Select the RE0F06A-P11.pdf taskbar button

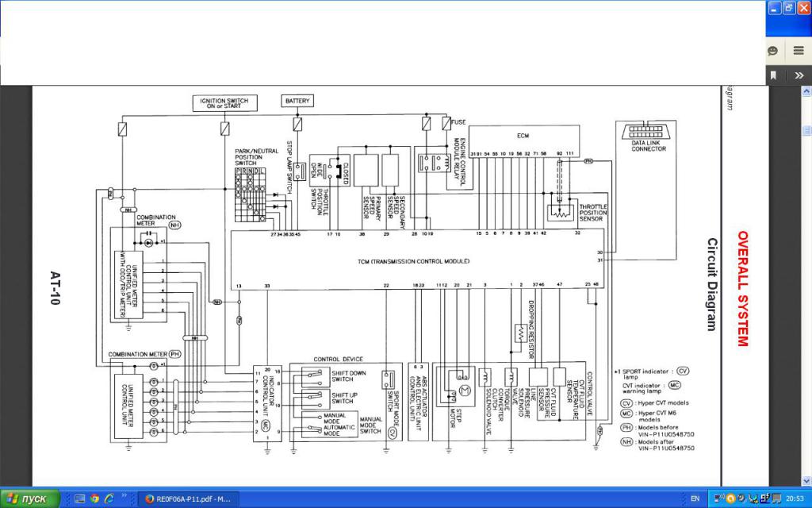pos(189,498)
